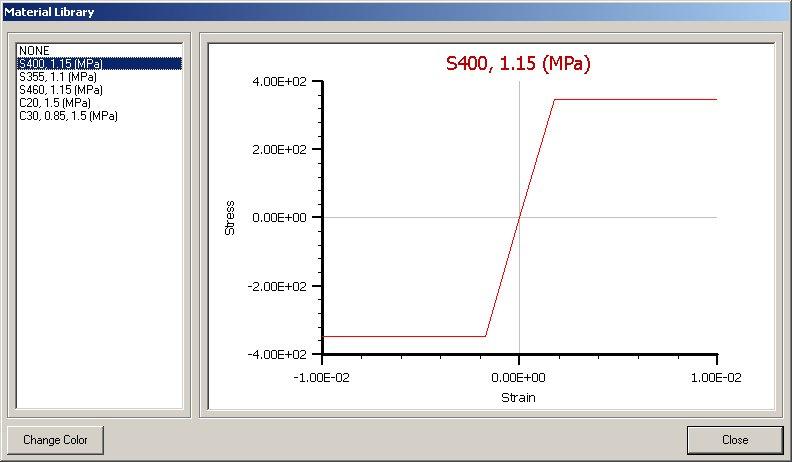Select NONE in the material list
This screenshot has height=462, width=792.
(x=34, y=50)
